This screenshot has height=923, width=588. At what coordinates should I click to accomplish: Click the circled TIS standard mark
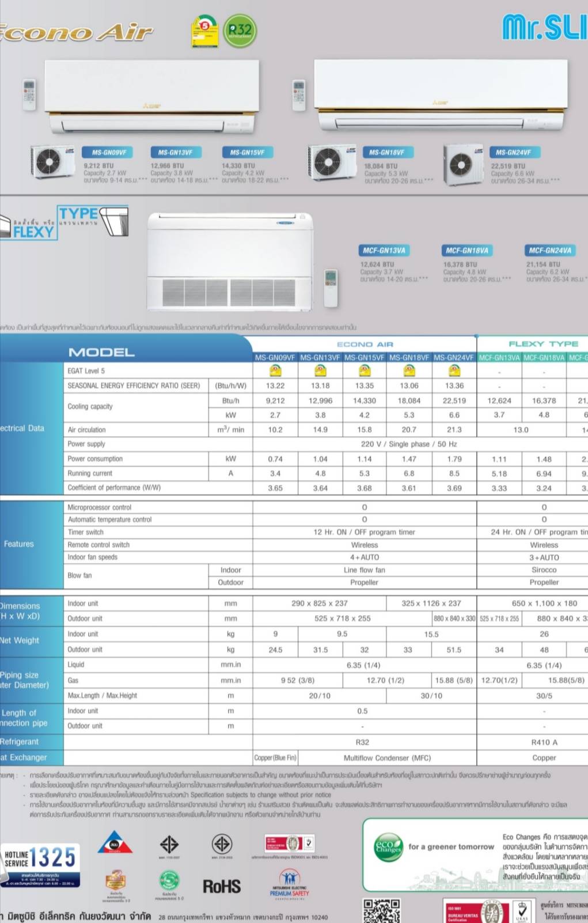(222, 844)
